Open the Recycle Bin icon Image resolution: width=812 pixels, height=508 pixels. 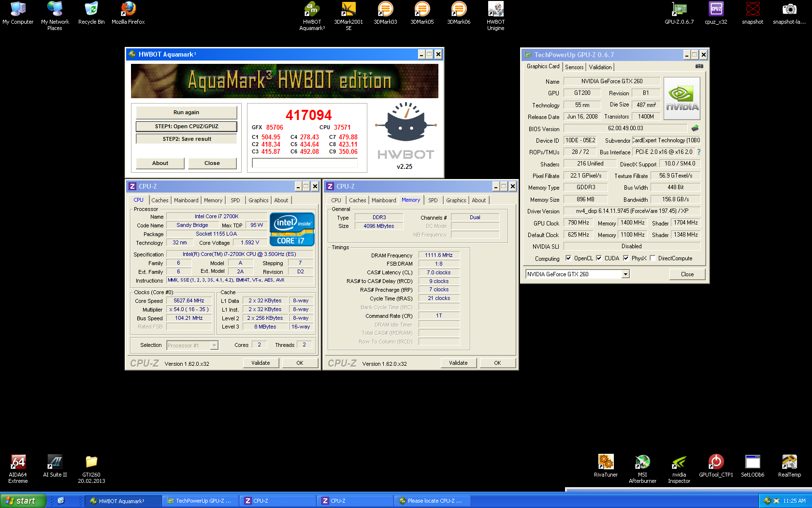click(91, 13)
